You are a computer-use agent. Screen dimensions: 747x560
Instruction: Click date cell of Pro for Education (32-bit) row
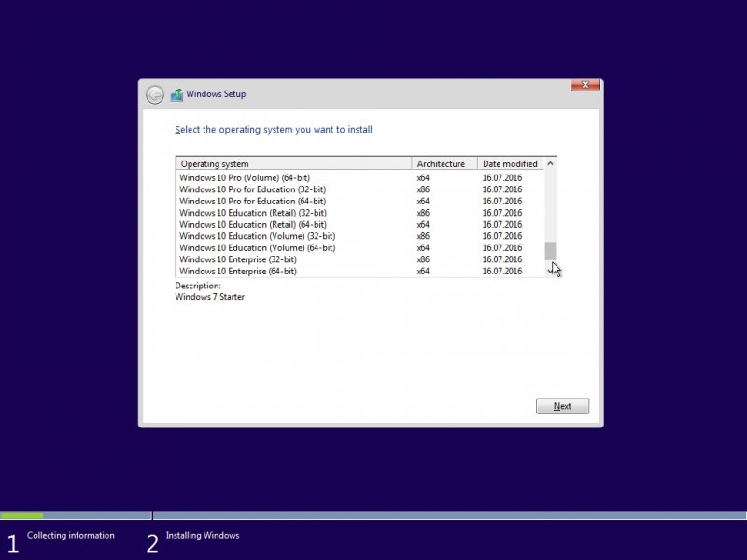tap(502, 189)
